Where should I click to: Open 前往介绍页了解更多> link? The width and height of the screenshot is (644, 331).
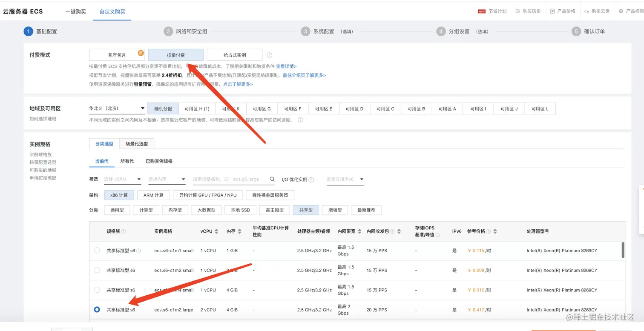tap(304, 75)
